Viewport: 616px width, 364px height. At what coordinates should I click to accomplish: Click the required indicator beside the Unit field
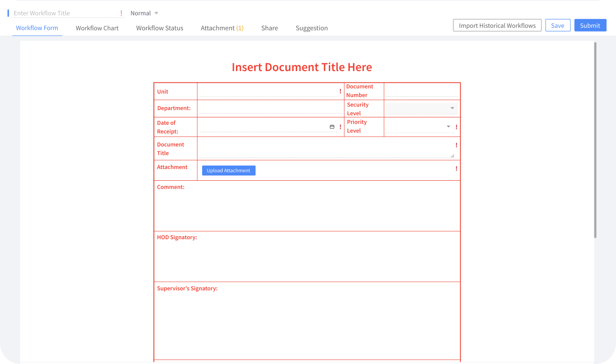(340, 91)
